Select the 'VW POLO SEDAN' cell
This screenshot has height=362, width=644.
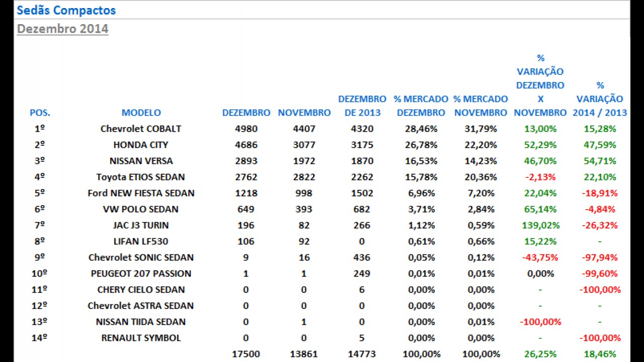click(141, 209)
